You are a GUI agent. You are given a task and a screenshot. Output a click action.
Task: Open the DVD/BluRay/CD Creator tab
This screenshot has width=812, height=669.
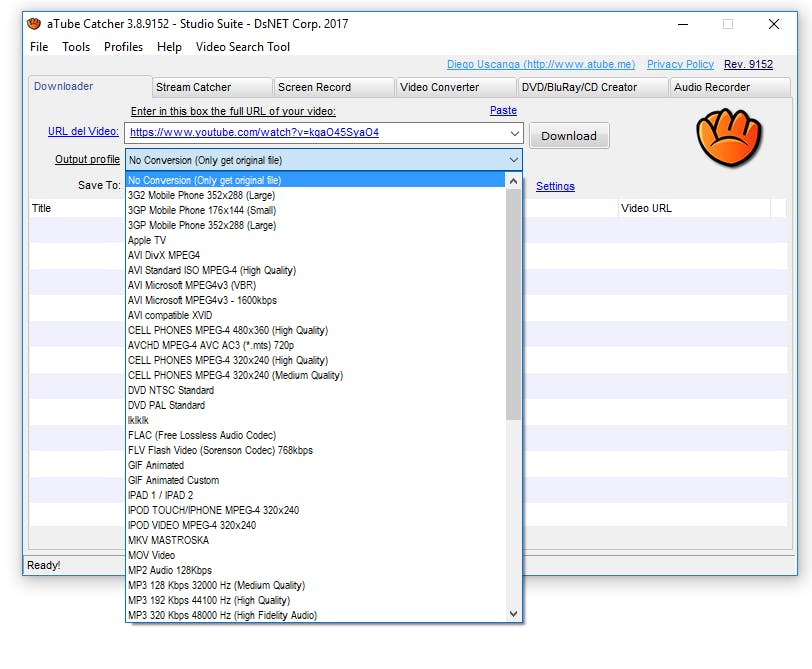tap(593, 87)
